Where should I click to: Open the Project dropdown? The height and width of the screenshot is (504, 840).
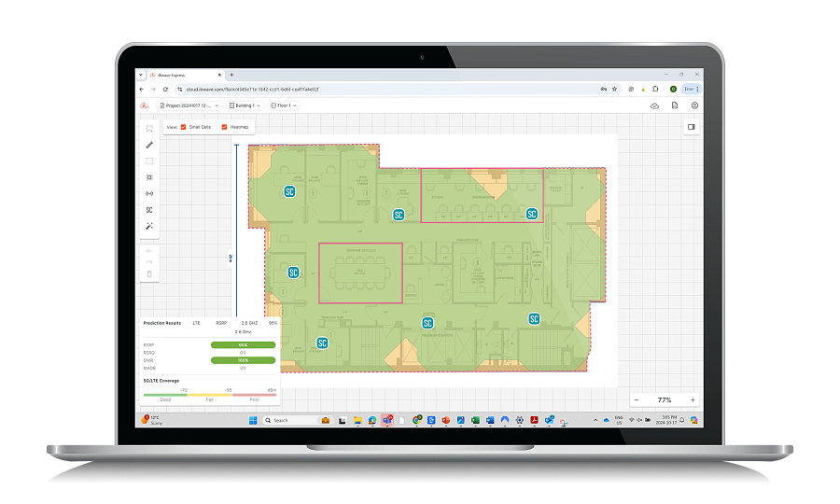click(x=189, y=105)
